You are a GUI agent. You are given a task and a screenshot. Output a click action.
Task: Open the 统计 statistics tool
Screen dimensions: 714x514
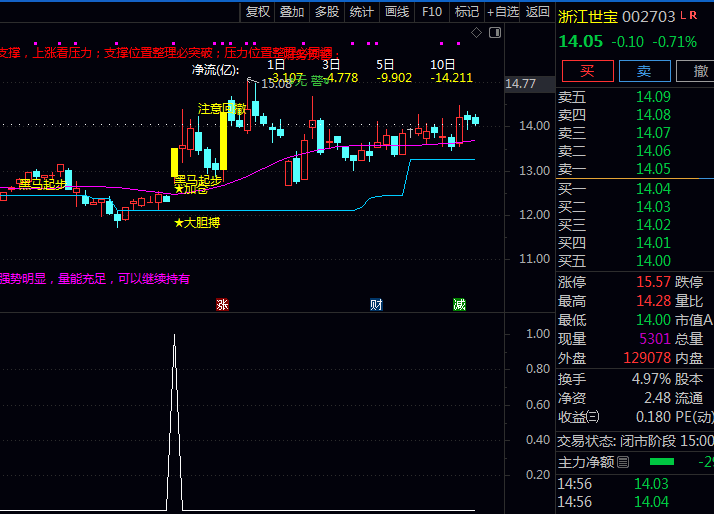(x=362, y=12)
